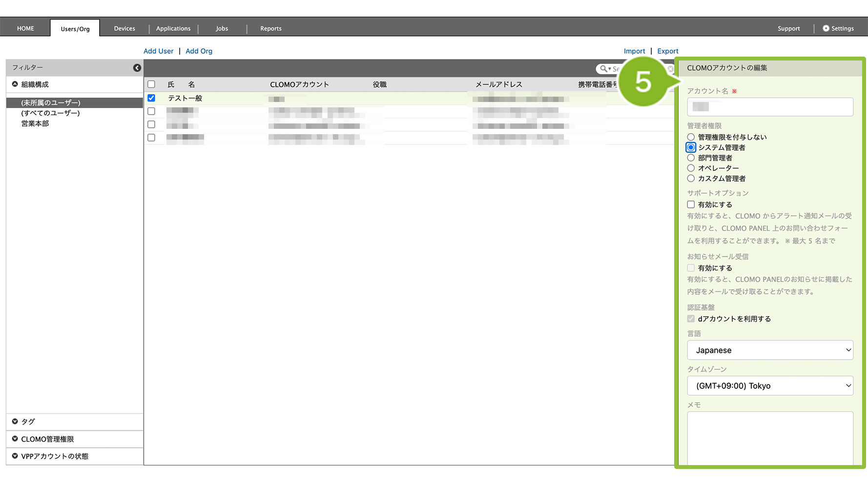This screenshot has height=488, width=868.
Task: Open the タイムゾーン Tokyo dropdown
Action: 770,386
